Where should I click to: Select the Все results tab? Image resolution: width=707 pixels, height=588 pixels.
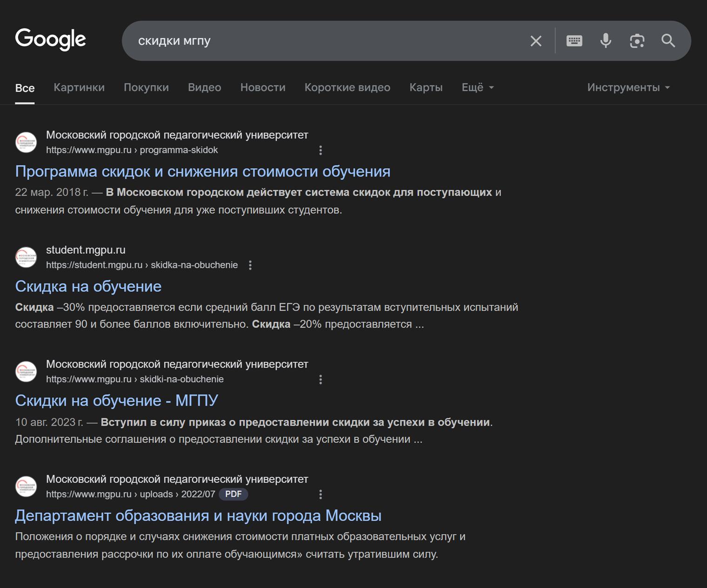[25, 88]
